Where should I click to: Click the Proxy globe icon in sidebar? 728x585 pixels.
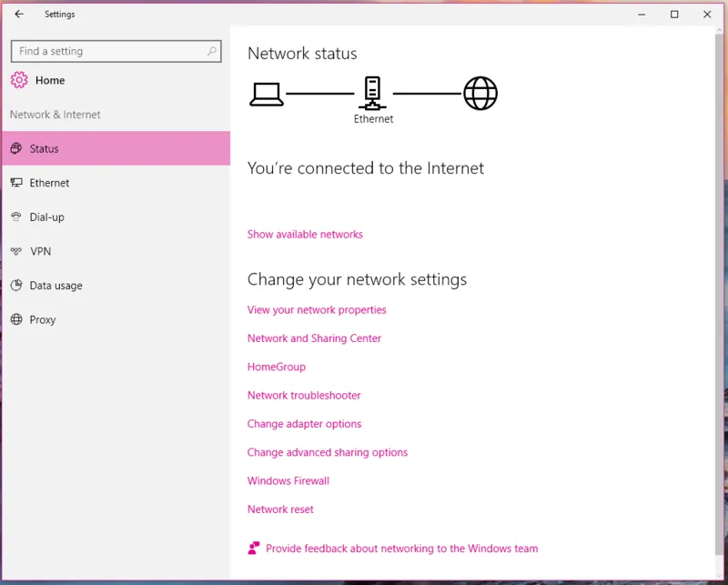[16, 320]
